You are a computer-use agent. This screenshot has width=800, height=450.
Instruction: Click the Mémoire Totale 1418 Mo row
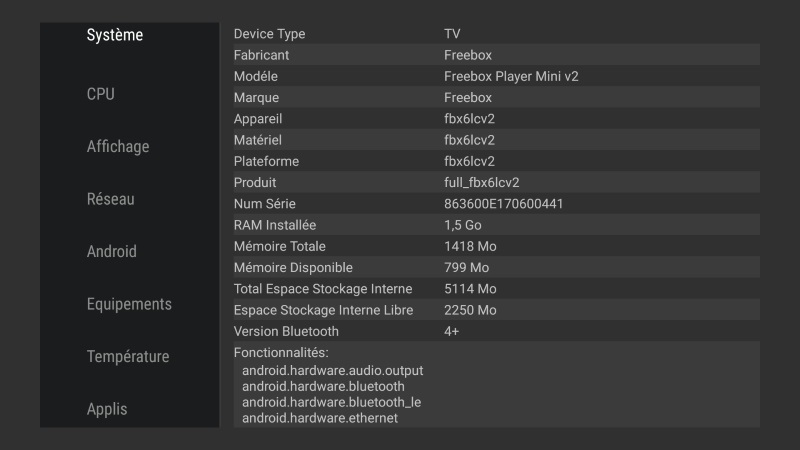(x=495, y=246)
